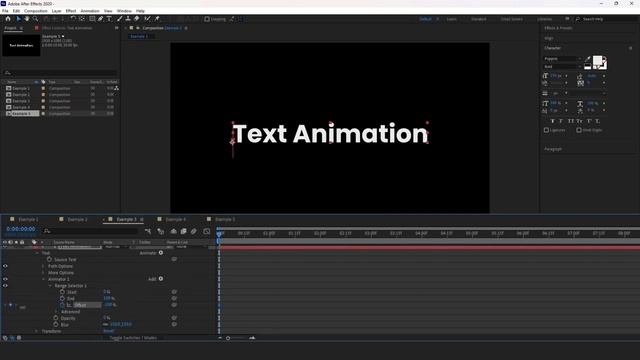
Task: Select the Puppet Pin tool
Action: tap(157, 19)
